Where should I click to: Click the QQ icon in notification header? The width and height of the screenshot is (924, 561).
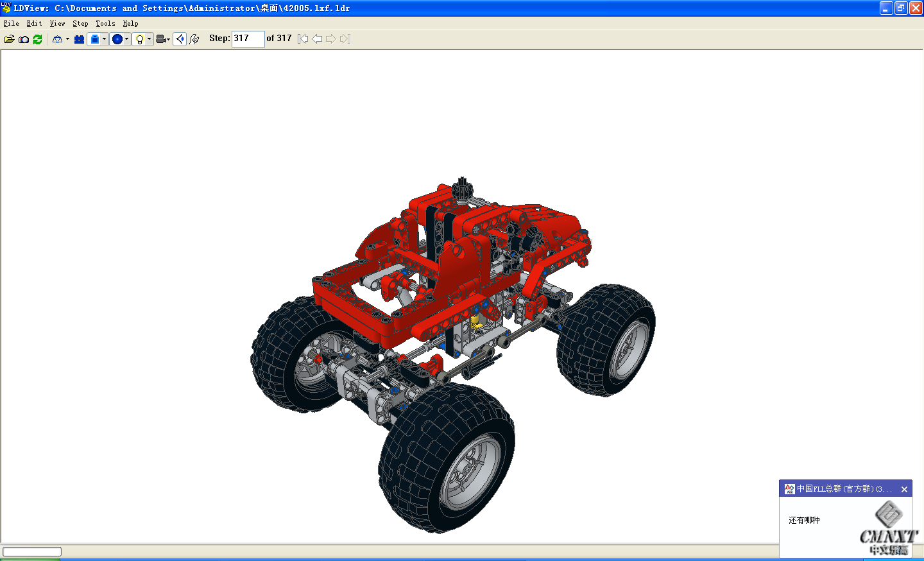click(x=789, y=489)
